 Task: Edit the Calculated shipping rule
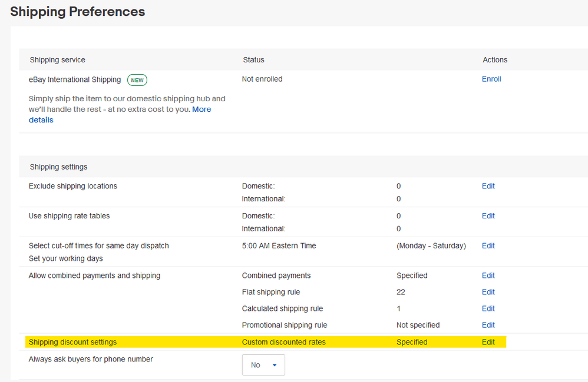point(488,308)
